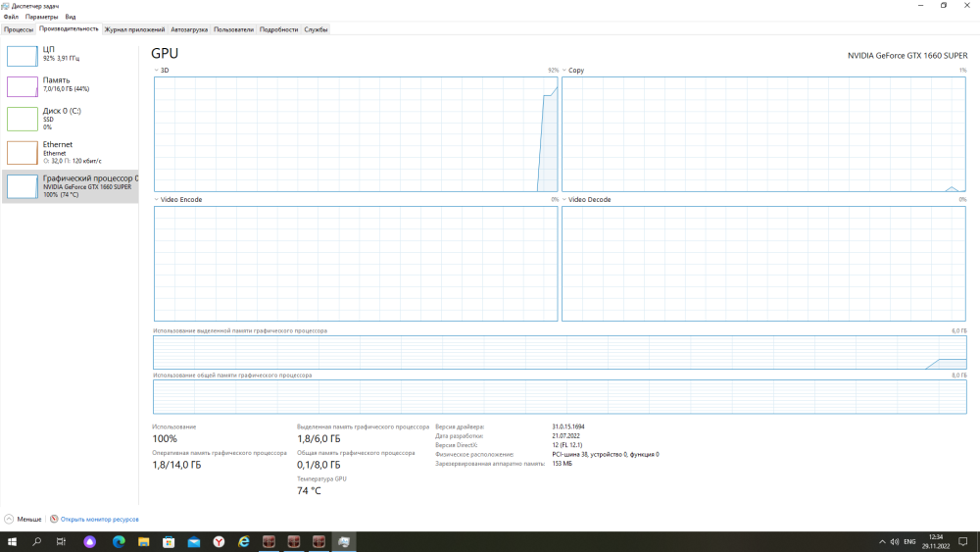Open the notification center icon
The width and height of the screenshot is (980, 552).
[964, 541]
